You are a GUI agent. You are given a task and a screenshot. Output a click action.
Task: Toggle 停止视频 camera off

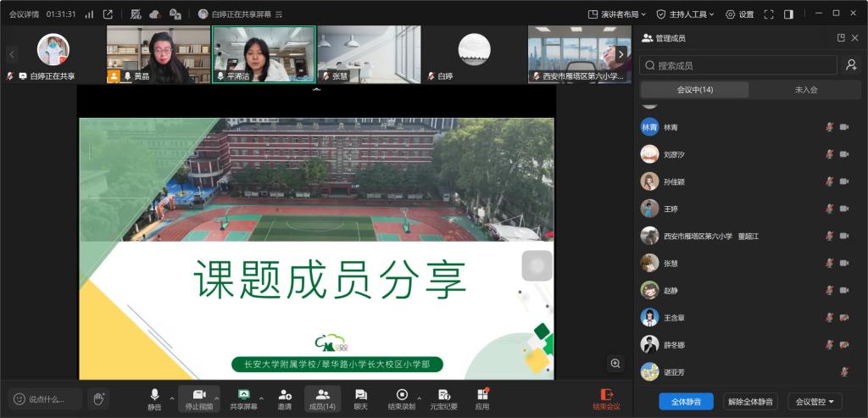[199, 398]
